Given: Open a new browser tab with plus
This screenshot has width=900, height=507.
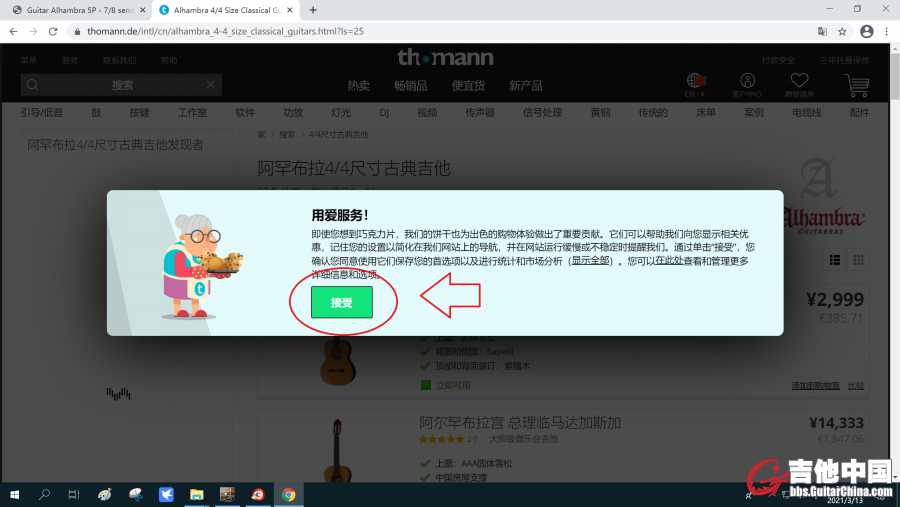Looking at the screenshot, I should pos(313,10).
